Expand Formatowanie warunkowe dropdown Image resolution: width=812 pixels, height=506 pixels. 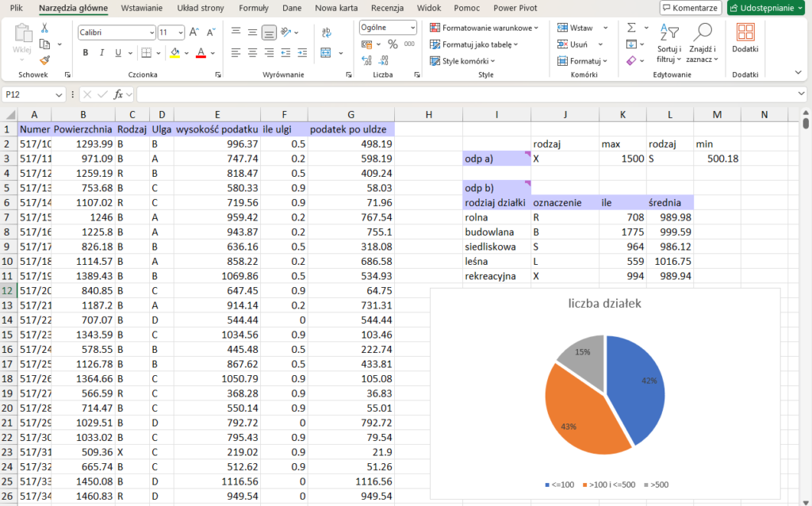[484, 27]
